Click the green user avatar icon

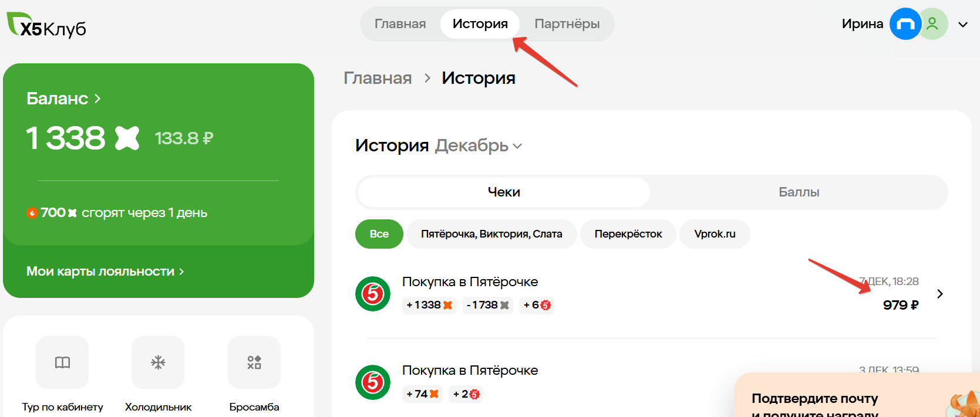(x=932, y=24)
